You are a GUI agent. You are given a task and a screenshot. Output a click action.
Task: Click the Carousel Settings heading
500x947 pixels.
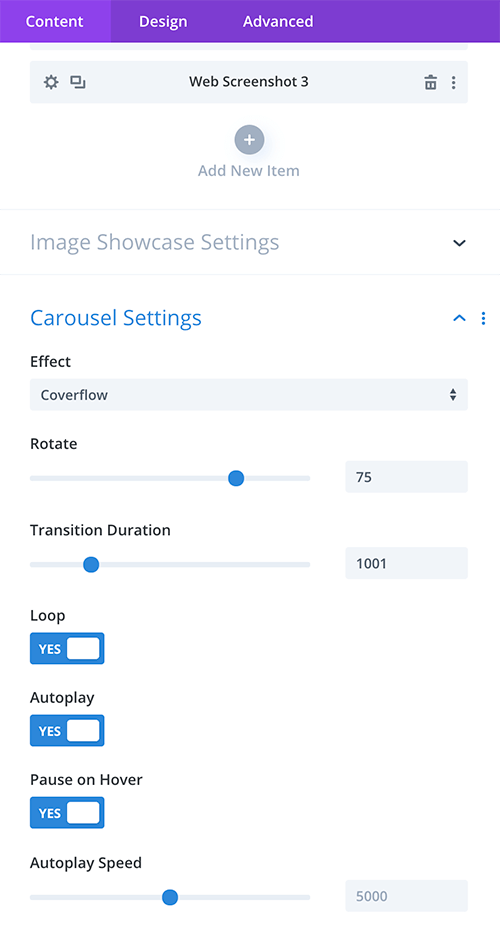point(116,318)
